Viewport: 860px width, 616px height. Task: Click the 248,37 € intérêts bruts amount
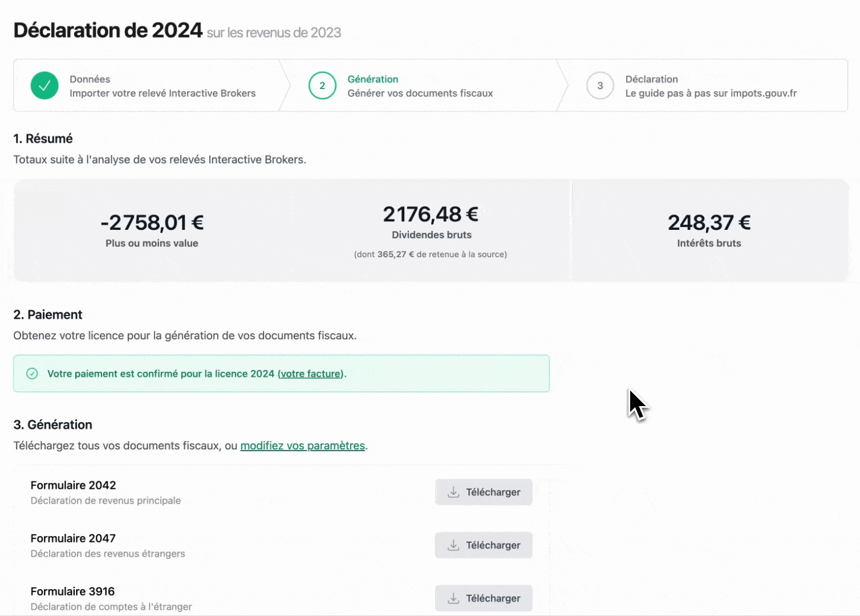click(709, 222)
